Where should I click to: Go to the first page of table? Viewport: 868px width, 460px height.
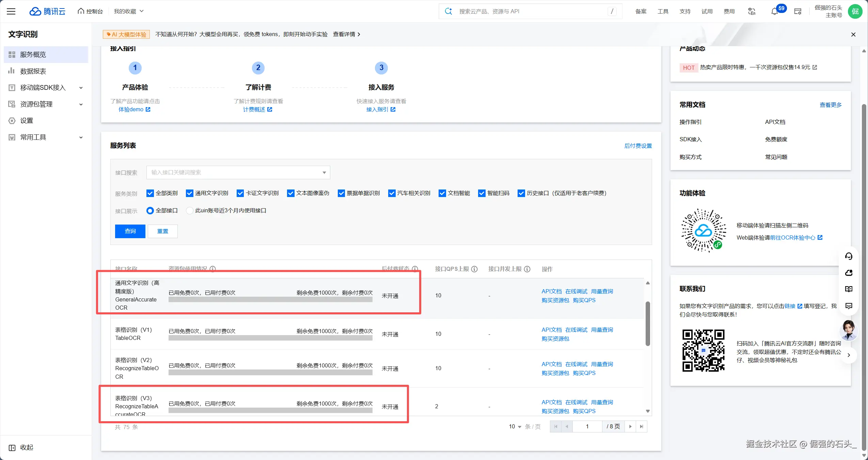[556, 427]
